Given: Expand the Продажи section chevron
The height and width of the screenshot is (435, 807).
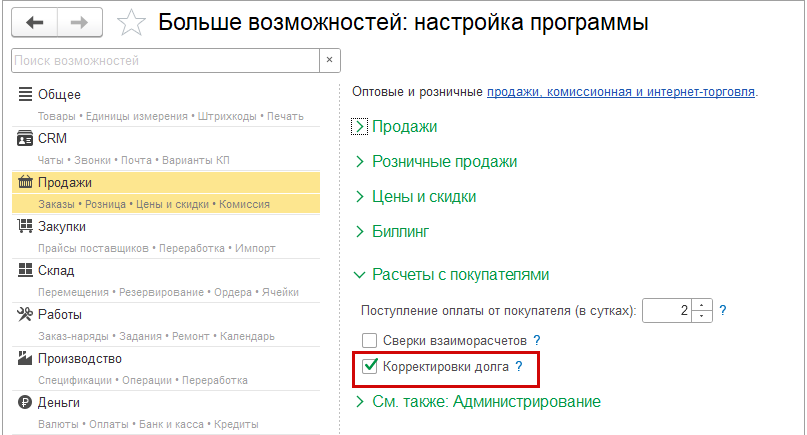Looking at the screenshot, I should pos(359,127).
